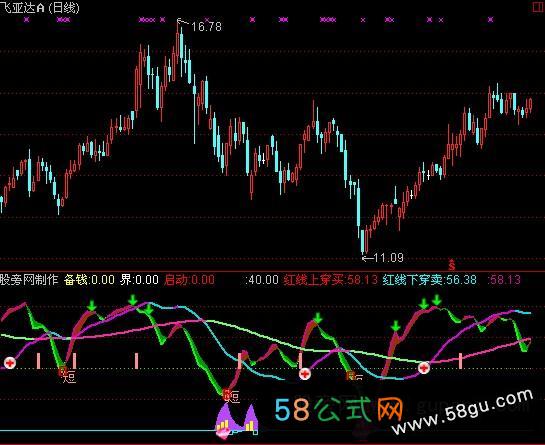Select the leftmost red plus circle signal
Image resolution: width=545 pixels, height=445 pixels.
(10, 363)
